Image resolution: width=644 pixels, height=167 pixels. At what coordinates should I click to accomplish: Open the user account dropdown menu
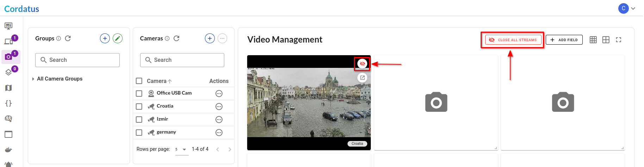627,8
